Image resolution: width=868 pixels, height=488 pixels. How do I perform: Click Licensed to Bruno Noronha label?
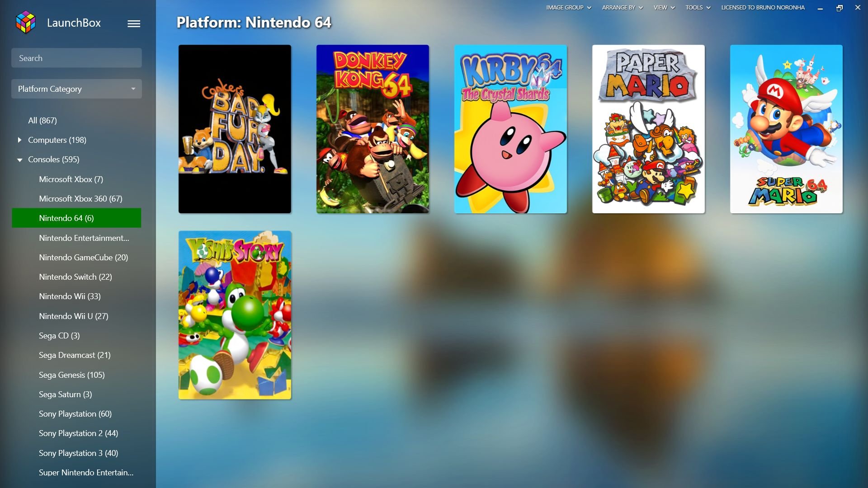click(x=763, y=7)
